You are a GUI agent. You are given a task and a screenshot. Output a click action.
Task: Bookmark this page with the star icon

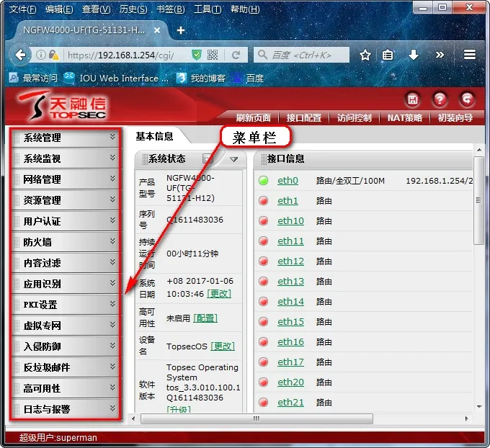(365, 55)
